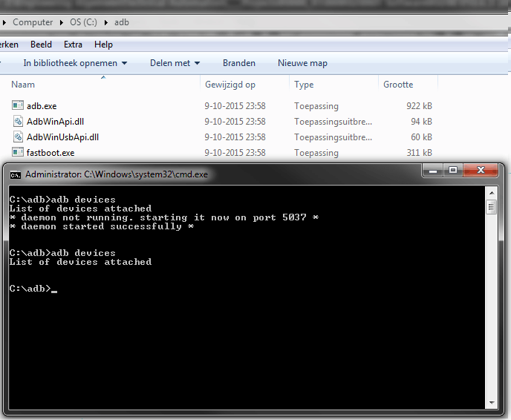Click the Type cell of fastboot.exe
This screenshot has height=420, width=511.
click(316, 153)
